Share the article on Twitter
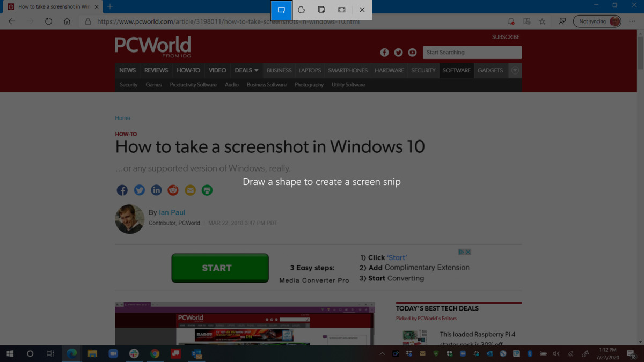The width and height of the screenshot is (644, 362). (139, 190)
